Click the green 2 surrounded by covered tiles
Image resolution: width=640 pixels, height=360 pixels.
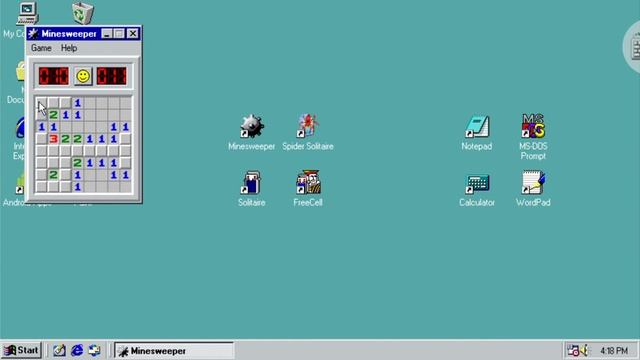coord(53,175)
